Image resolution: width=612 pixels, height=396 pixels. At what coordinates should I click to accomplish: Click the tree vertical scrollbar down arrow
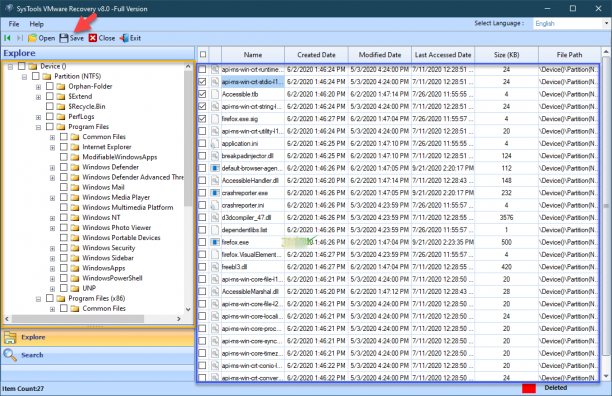[x=188, y=309]
